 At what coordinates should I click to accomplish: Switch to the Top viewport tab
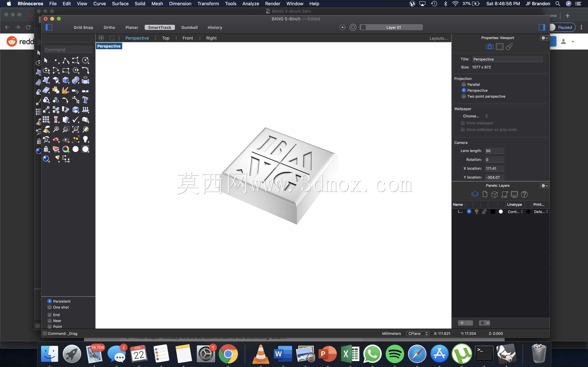click(166, 38)
